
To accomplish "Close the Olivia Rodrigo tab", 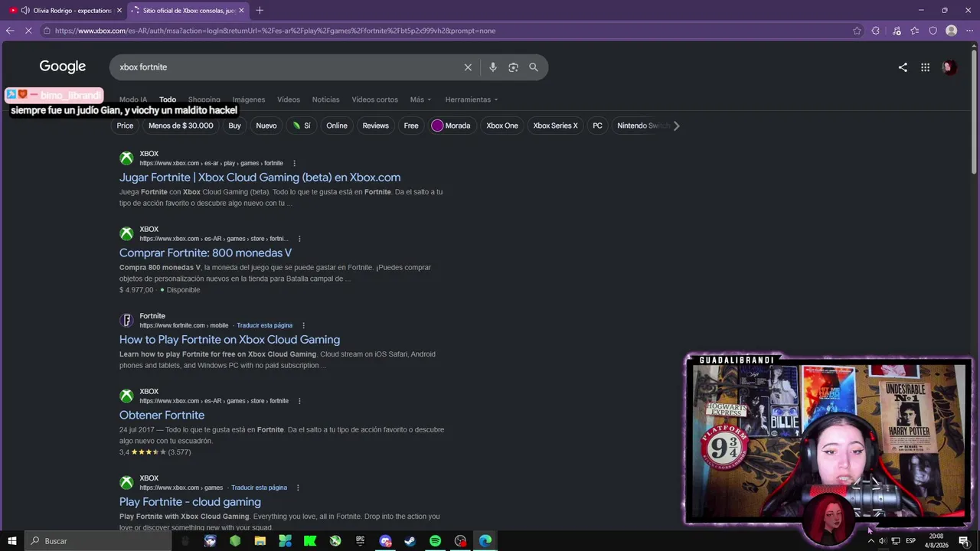I will (119, 11).
